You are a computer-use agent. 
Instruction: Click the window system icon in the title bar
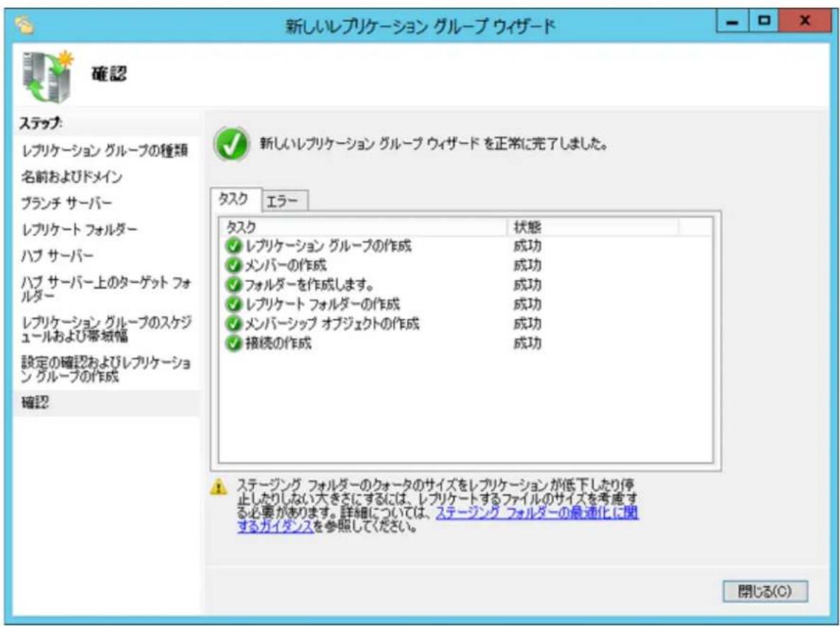[25, 25]
